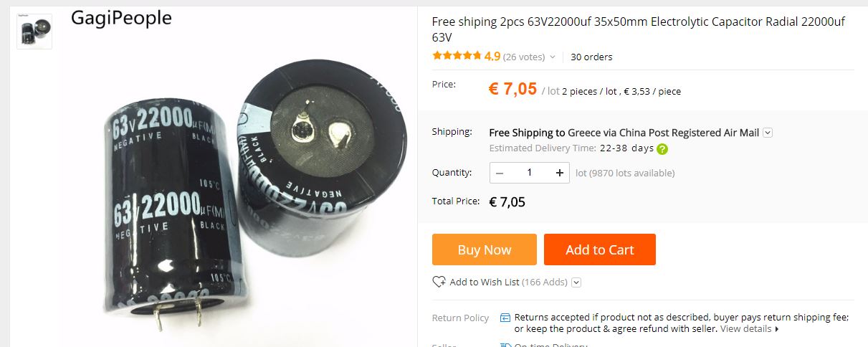Click the five-star rating icons

pyautogui.click(x=457, y=56)
